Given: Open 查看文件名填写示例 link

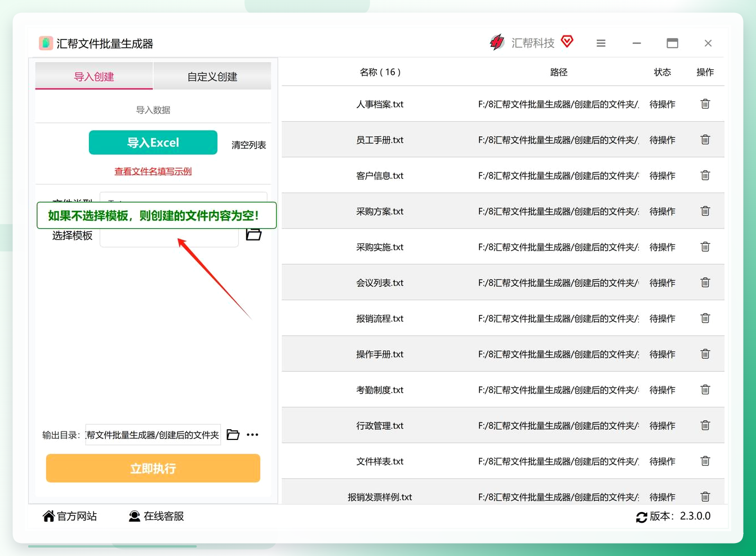Looking at the screenshot, I should click(153, 171).
